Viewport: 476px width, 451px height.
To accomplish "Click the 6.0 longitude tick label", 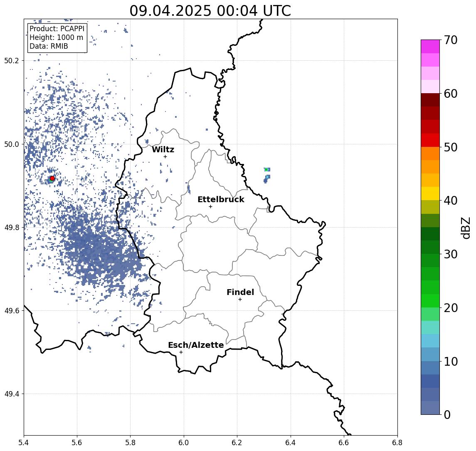I will [x=184, y=443].
